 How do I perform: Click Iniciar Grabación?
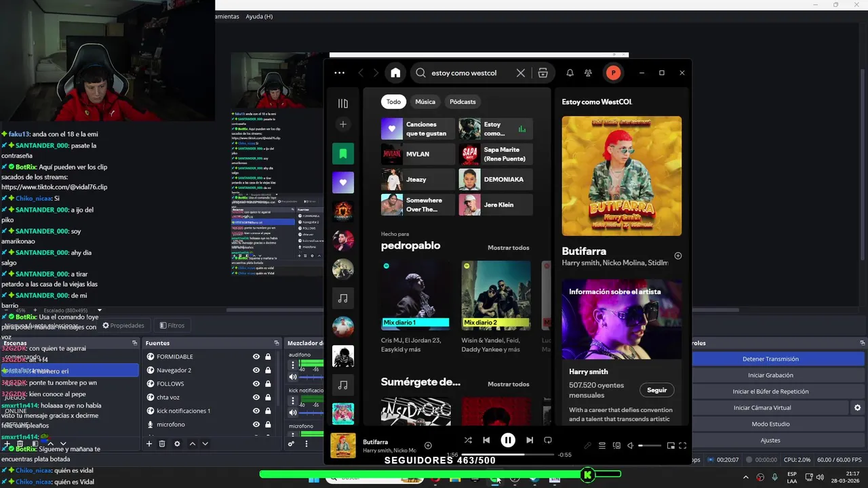point(770,375)
